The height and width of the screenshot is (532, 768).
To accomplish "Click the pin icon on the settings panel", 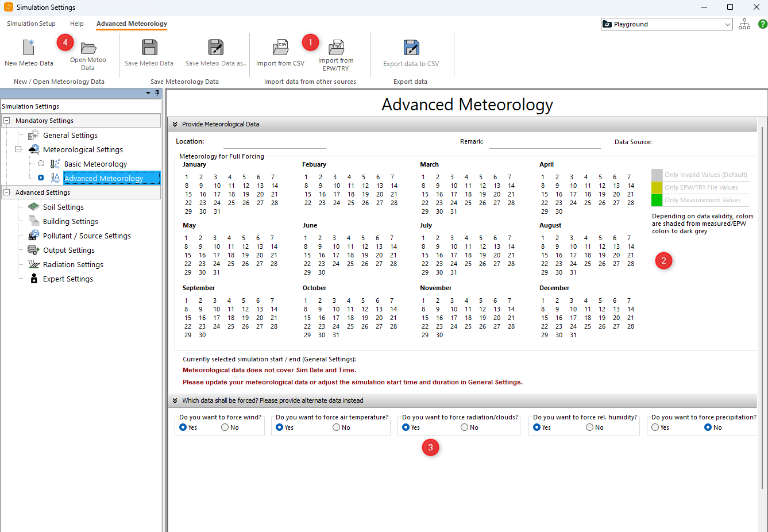I will 157,93.
